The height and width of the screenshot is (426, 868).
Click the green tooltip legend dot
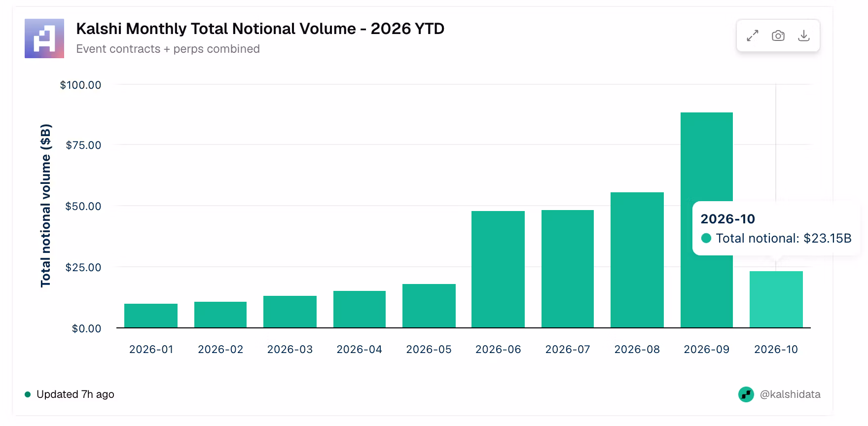coord(706,238)
